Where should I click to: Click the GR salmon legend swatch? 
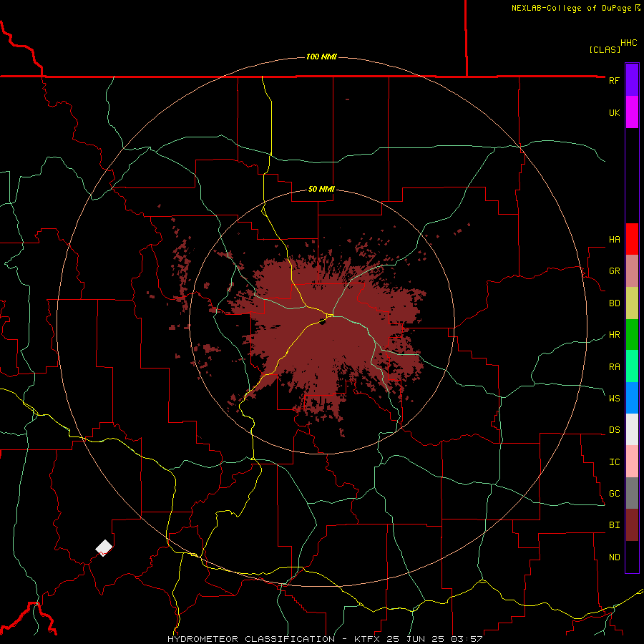tap(632, 270)
